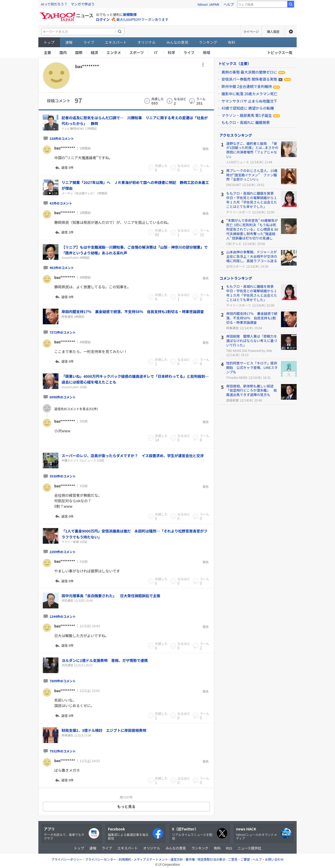Click reply arrow on 中国の"リニア大推進論者" comment
Screen dimensions: 335x868
tap(57, 167)
